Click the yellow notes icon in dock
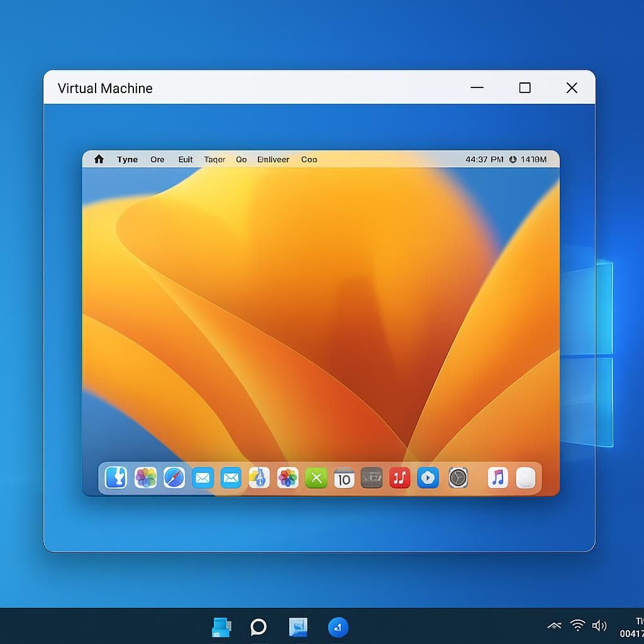 pos(259,478)
